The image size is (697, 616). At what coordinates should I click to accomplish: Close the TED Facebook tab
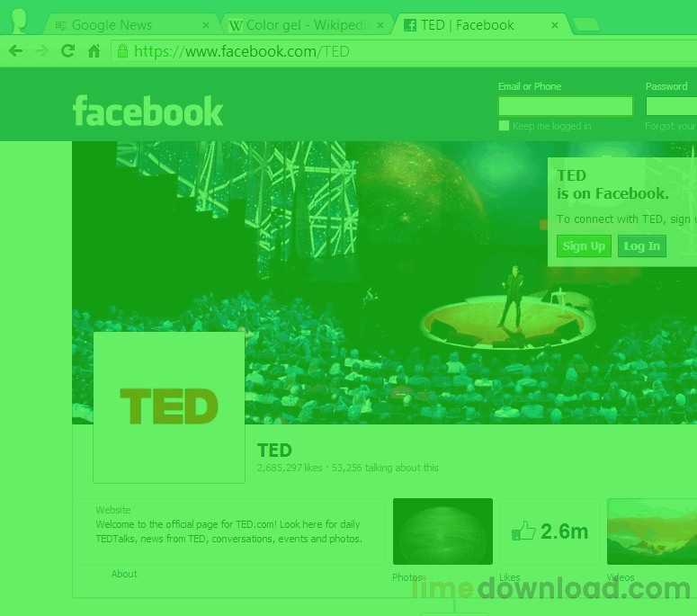click(555, 25)
